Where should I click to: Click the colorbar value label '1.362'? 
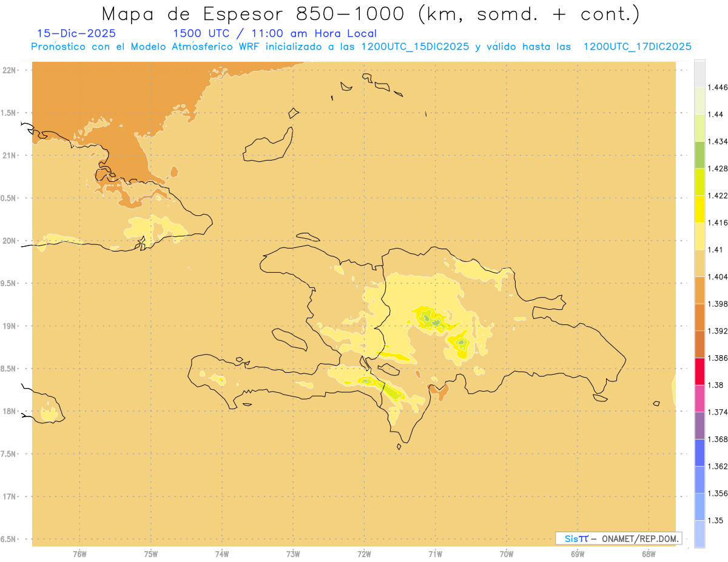point(718,466)
